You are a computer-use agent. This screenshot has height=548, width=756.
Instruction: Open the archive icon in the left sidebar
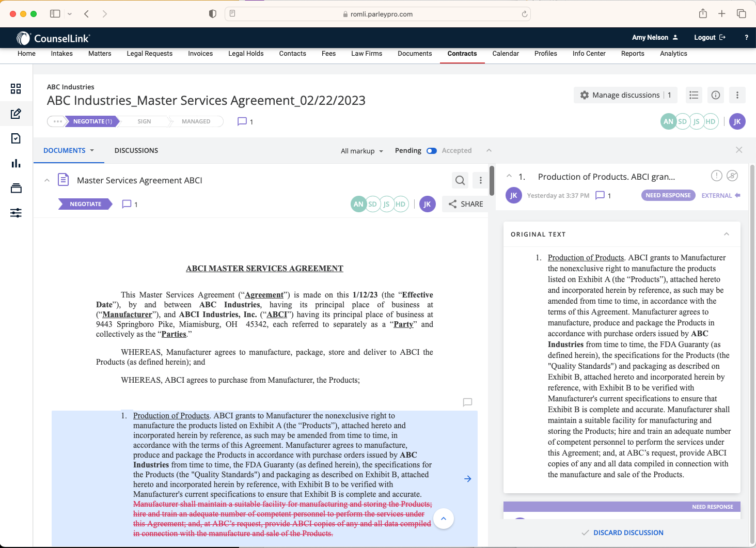pos(16,188)
